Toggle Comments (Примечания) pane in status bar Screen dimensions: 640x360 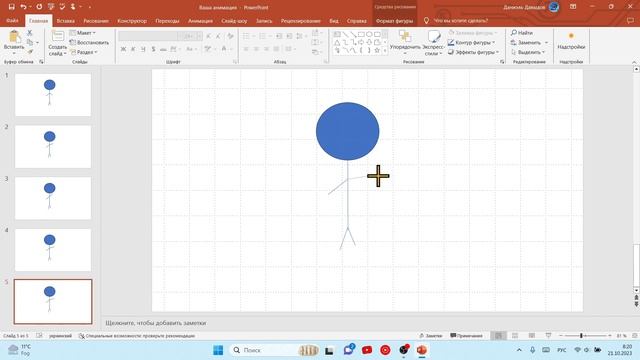tap(466, 336)
